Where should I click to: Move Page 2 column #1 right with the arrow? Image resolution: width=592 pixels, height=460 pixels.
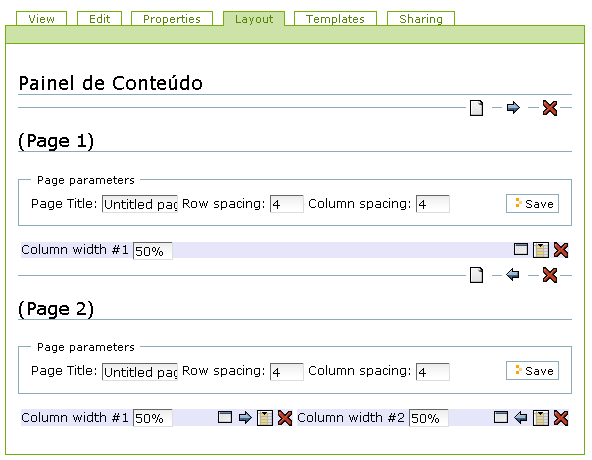pyautogui.click(x=245, y=418)
